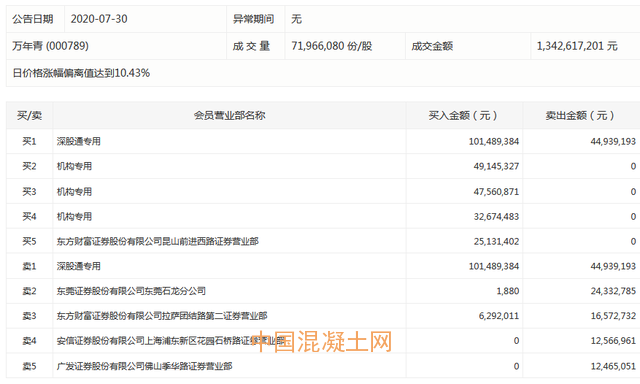This screenshot has height=384, width=640.
Task: Click sell amount 24,332,785 in 卖2 row
Action: tap(613, 291)
